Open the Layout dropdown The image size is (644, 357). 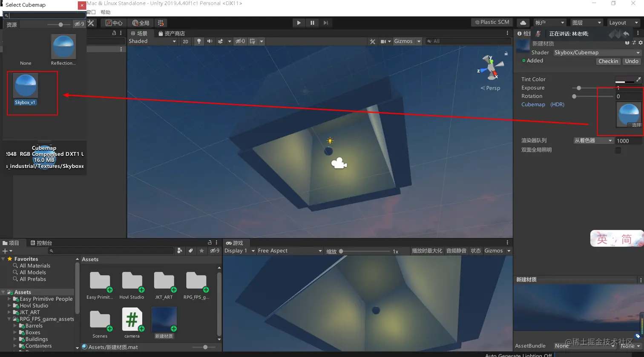(x=624, y=23)
